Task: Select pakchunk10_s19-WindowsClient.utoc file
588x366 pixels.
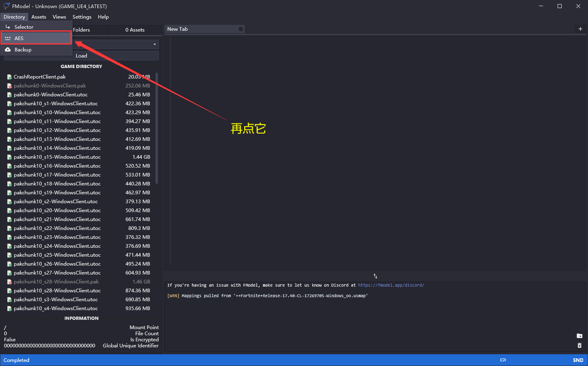Action: [79, 193]
